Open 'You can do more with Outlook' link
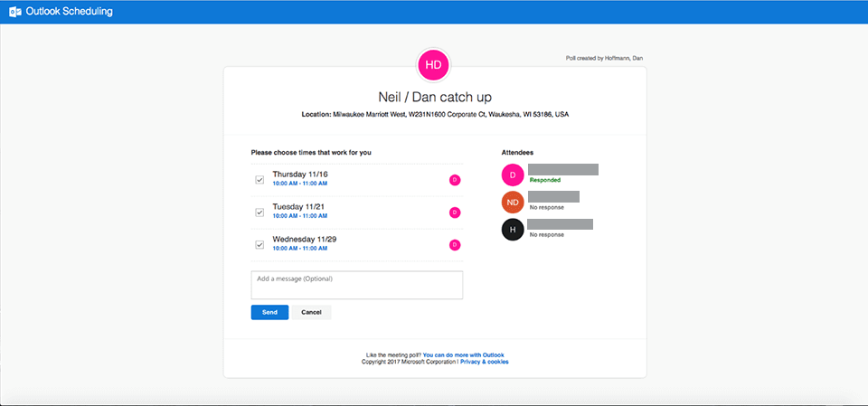 tap(463, 354)
